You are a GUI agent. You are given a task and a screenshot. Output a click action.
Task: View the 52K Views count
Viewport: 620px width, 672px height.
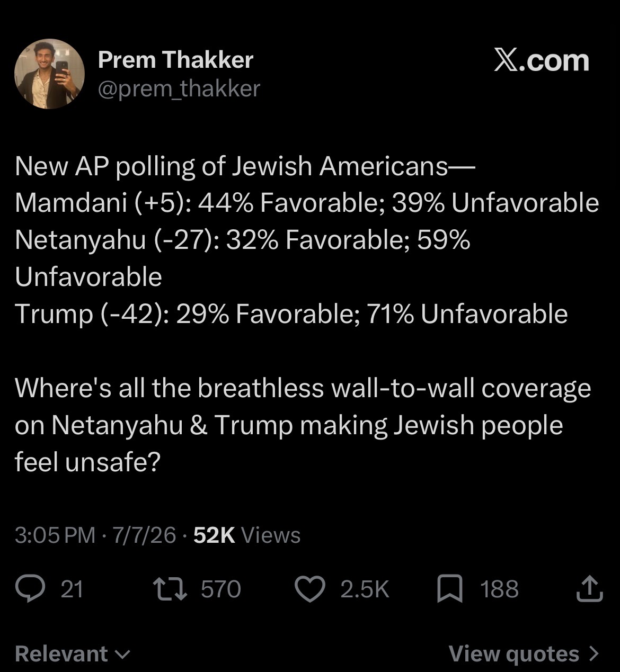click(247, 535)
